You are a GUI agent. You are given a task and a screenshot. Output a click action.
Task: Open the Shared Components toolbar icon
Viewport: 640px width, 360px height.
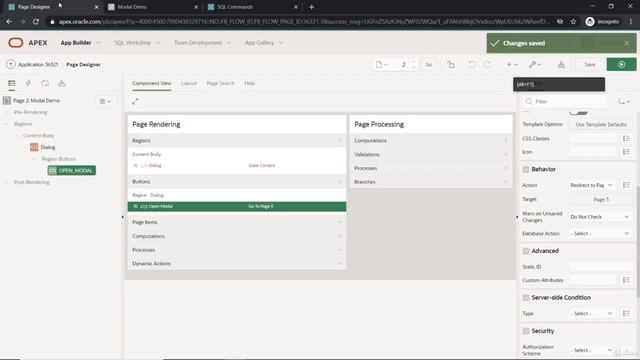coord(561,64)
